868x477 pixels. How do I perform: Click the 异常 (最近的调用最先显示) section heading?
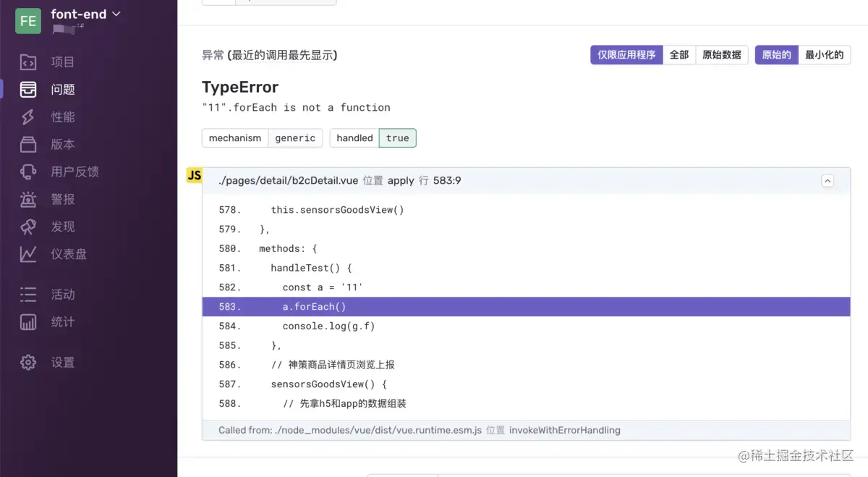(270, 55)
